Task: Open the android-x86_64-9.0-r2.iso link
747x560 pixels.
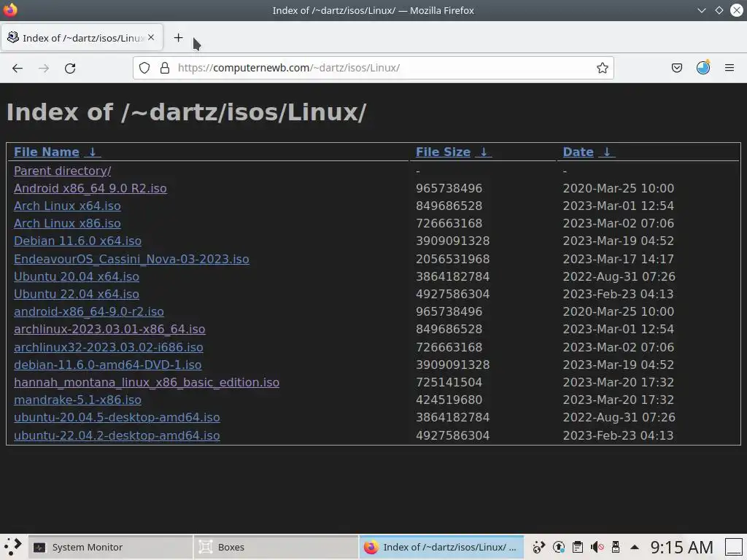Action: pyautogui.click(x=88, y=312)
